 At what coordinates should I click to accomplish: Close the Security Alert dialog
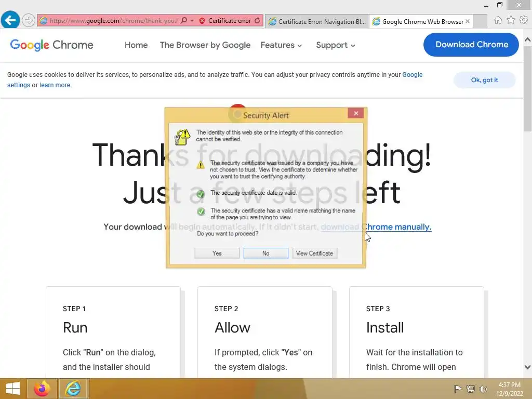pyautogui.click(x=355, y=113)
